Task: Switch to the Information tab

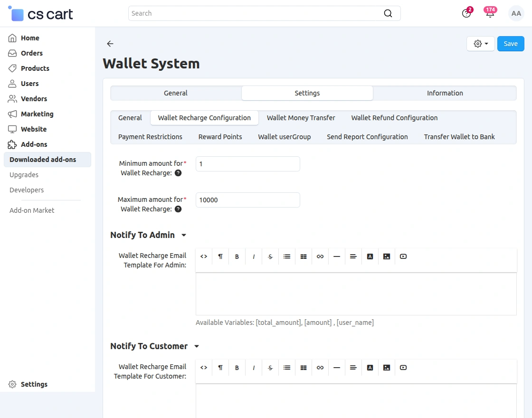Action: point(445,93)
